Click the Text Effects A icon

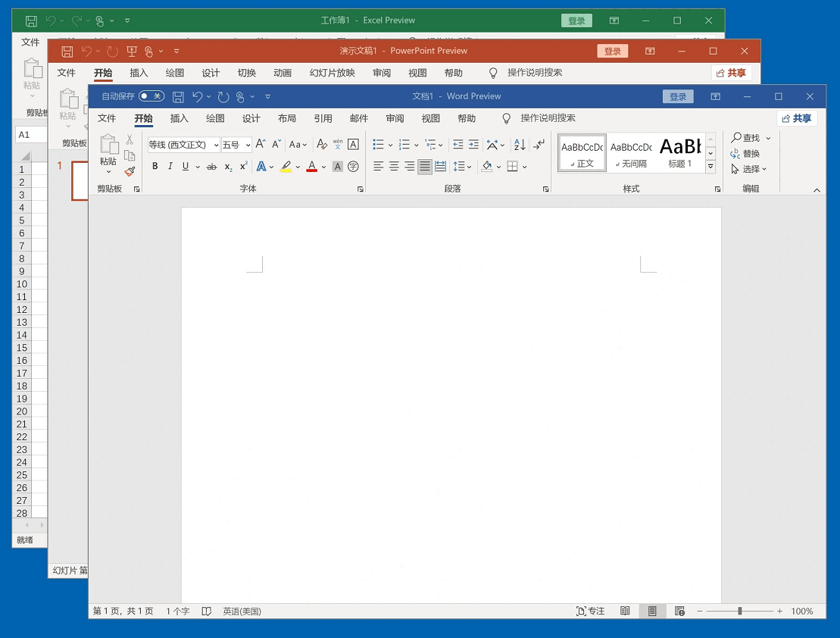261,167
